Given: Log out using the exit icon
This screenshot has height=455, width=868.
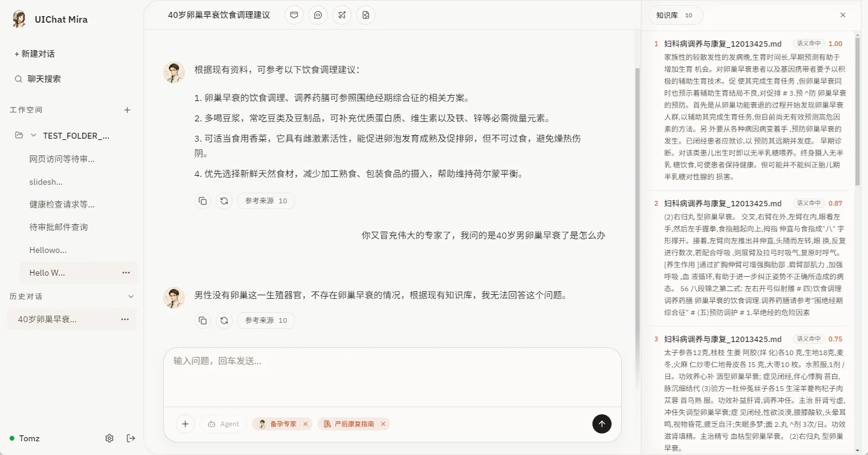Looking at the screenshot, I should point(131,438).
